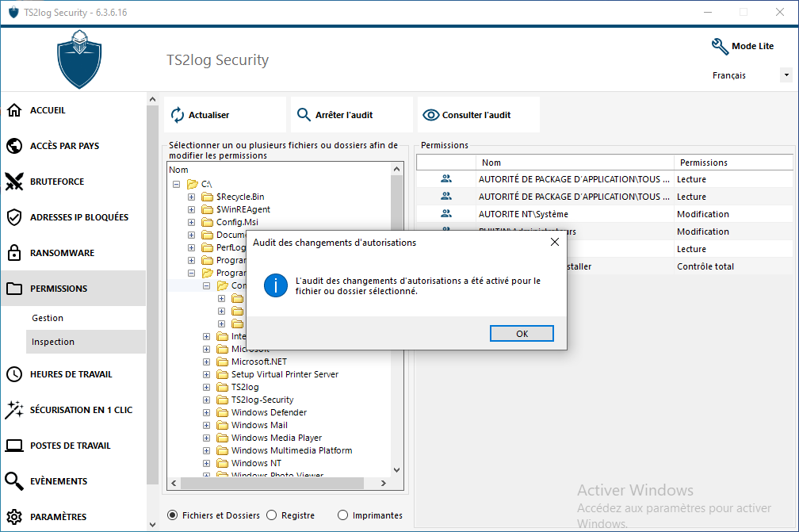
Task: Open the Bruteforce section
Action: [74, 182]
